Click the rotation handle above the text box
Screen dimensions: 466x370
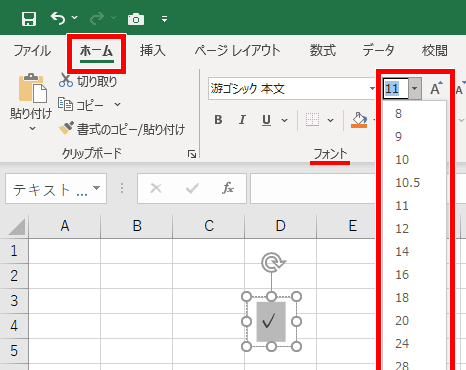(272, 263)
